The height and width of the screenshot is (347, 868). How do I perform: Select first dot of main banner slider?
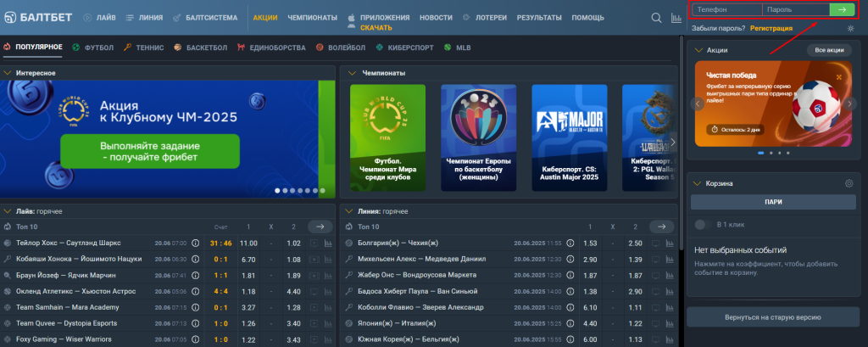coord(278,191)
